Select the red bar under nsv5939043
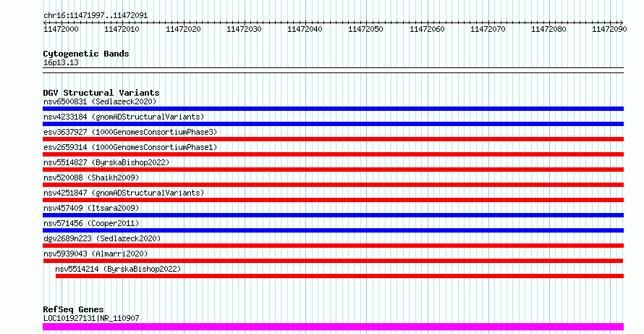This screenshot has height=334, width=644. pyautogui.click(x=333, y=261)
